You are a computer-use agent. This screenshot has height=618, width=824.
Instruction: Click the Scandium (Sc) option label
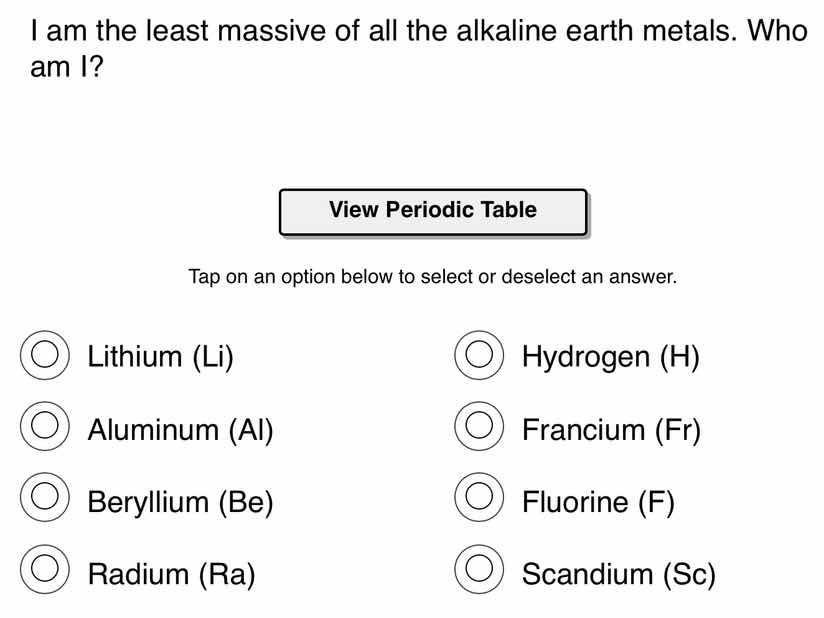(617, 573)
